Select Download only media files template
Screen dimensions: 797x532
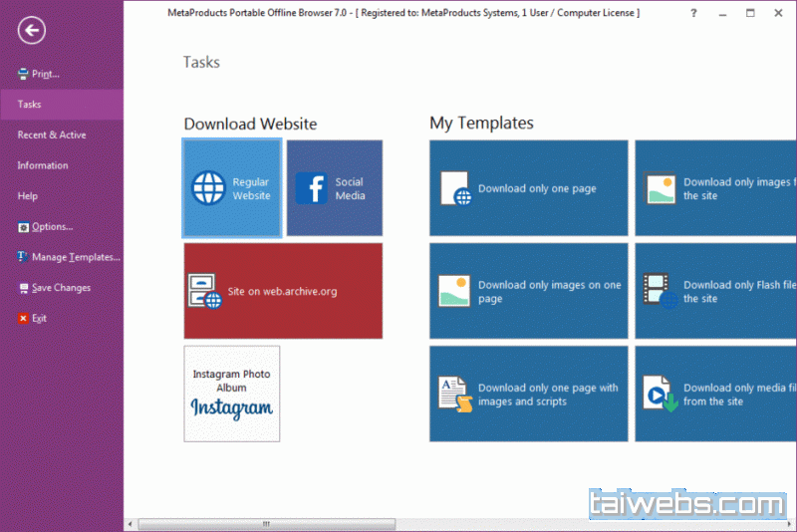[715, 394]
